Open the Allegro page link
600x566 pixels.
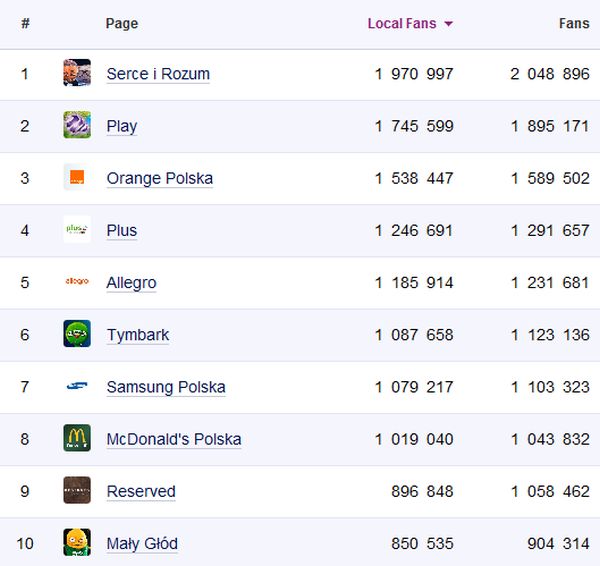pyautogui.click(x=131, y=283)
